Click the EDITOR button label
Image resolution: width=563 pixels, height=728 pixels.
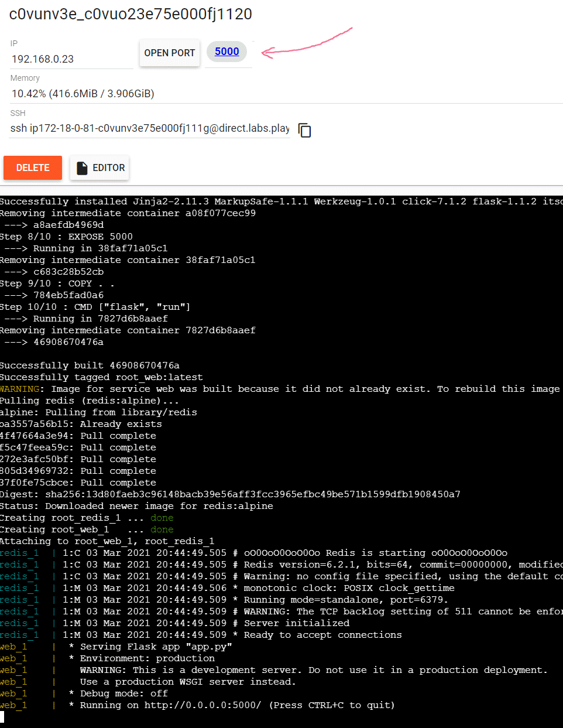(108, 168)
